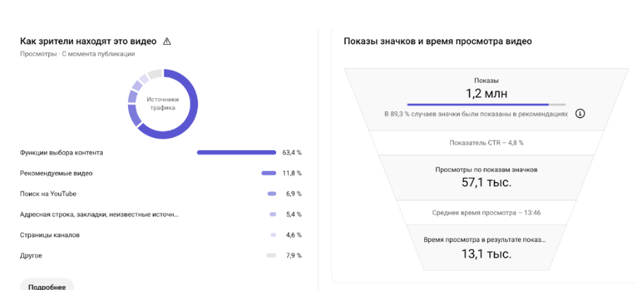Click the Среднее время просмотра – 13:46 row
This screenshot has width=644, height=290.
pos(486,212)
